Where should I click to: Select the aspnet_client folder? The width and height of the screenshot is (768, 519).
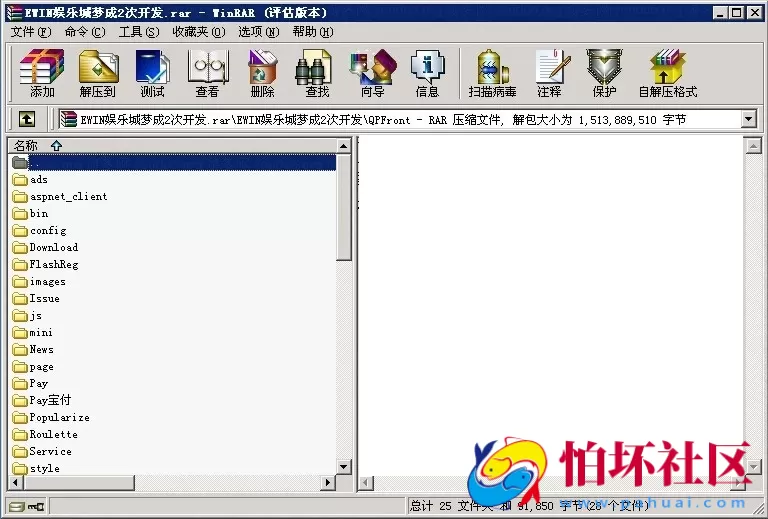click(x=68, y=196)
